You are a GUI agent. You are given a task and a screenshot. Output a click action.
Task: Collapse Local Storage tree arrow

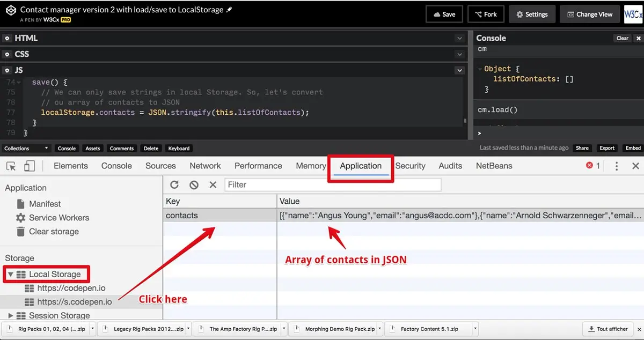click(x=10, y=274)
